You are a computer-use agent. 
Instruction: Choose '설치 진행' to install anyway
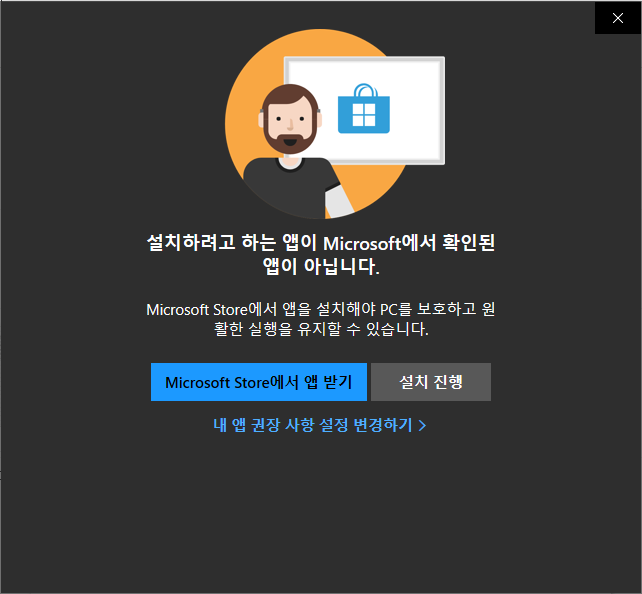[x=431, y=382]
